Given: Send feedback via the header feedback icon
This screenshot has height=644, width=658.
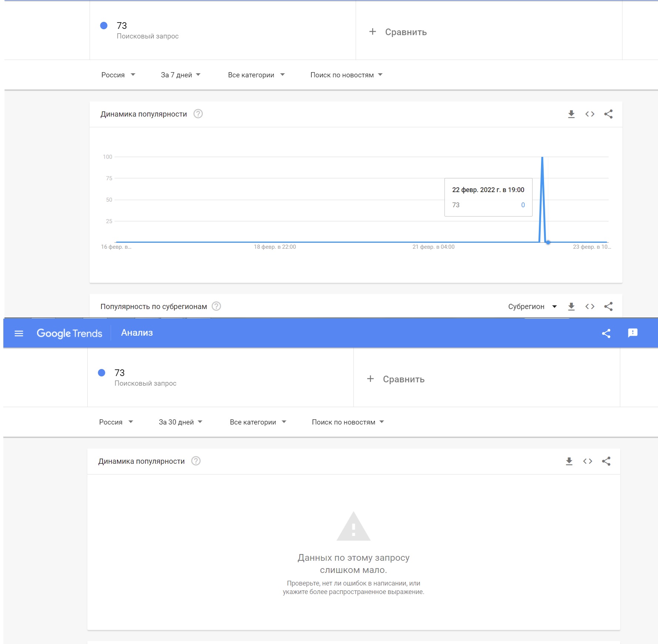Looking at the screenshot, I should pos(632,333).
